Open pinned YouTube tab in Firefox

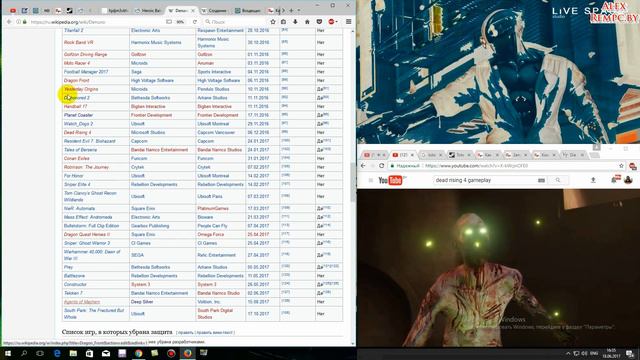13,11
